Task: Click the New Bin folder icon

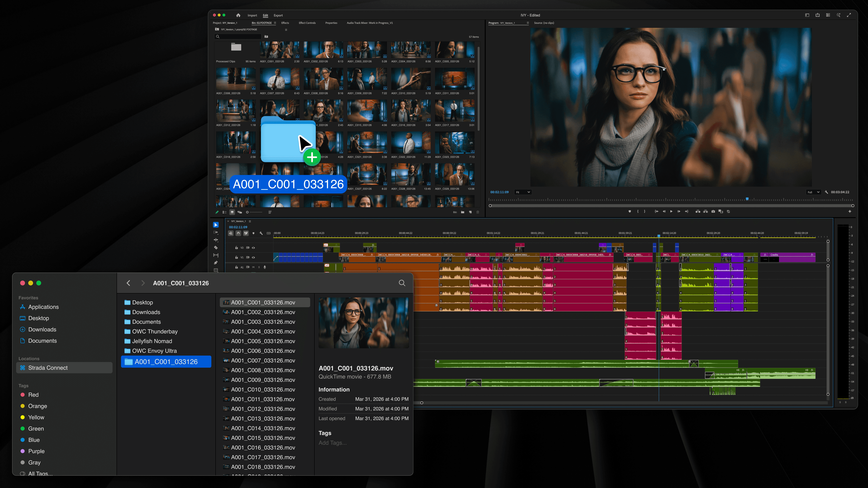Action: (x=463, y=212)
